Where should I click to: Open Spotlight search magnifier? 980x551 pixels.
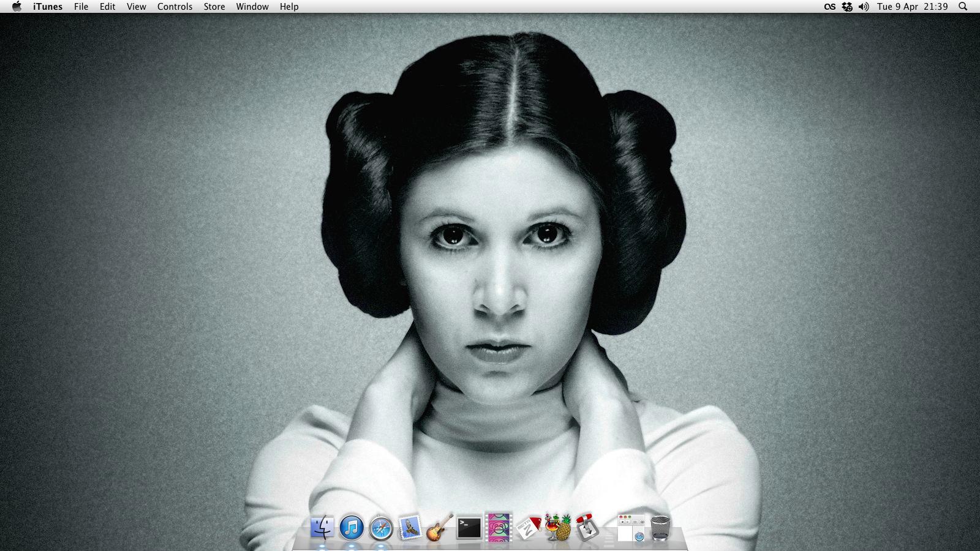click(963, 7)
